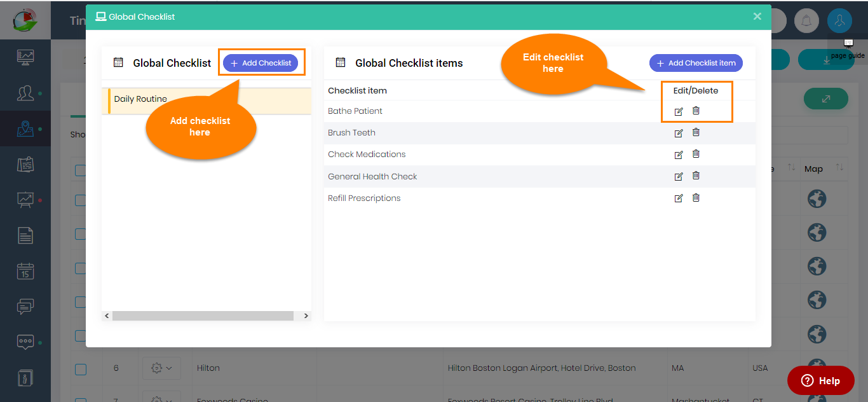Delete the Refill Prescriptions item
This screenshot has width=868, height=402.
point(696,198)
